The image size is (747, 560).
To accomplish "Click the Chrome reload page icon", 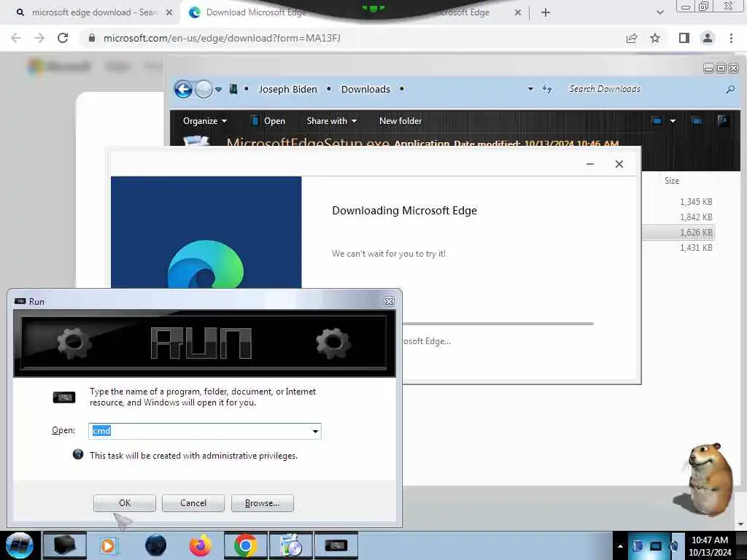I will [63, 38].
